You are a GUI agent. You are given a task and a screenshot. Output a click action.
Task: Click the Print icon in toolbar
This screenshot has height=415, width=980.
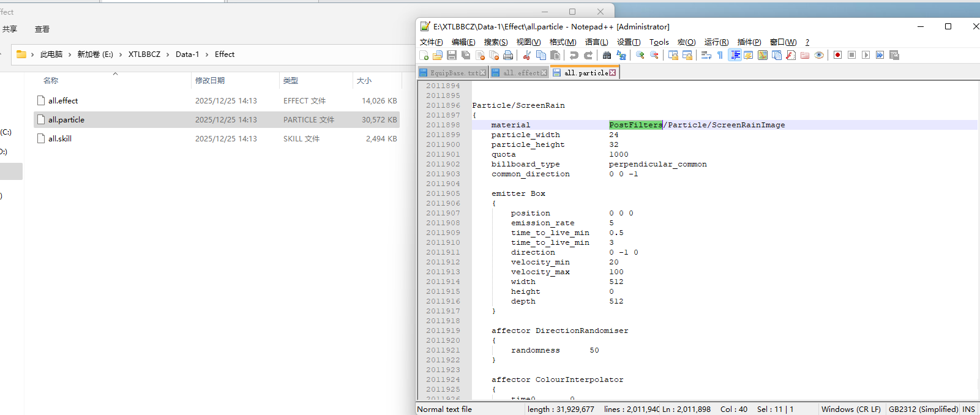tap(508, 55)
